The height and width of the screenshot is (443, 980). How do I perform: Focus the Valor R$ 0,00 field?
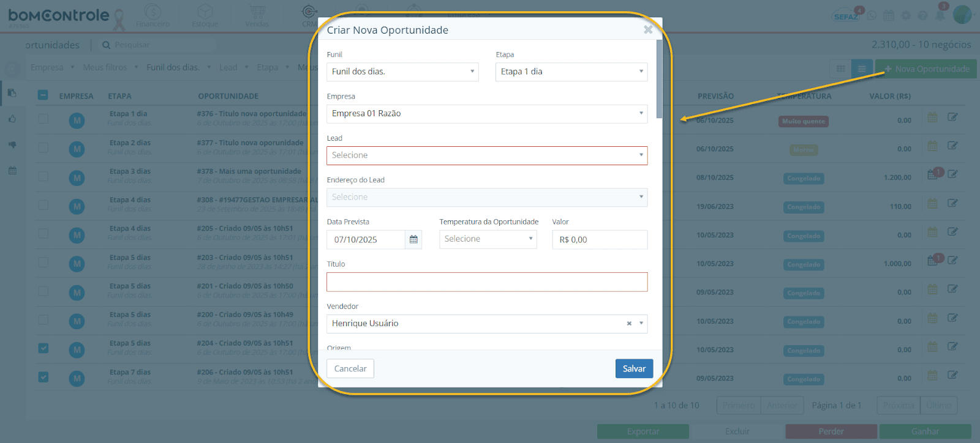click(600, 239)
